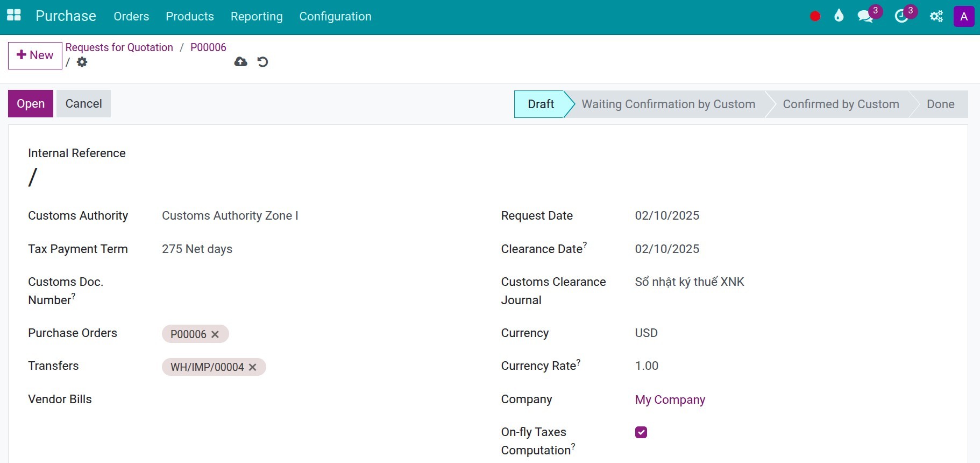
Task: Remove the WH/IMP/00004 transfer tag
Action: (253, 367)
